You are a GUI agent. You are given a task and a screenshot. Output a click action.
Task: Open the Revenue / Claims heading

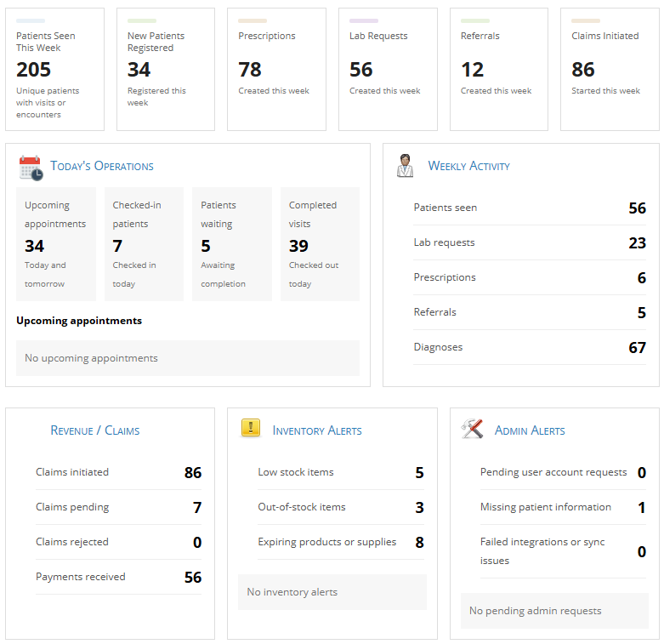tap(95, 430)
